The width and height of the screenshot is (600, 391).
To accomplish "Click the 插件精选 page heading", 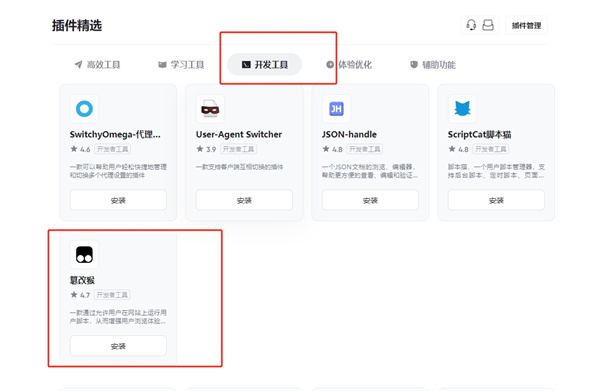I will (x=77, y=26).
